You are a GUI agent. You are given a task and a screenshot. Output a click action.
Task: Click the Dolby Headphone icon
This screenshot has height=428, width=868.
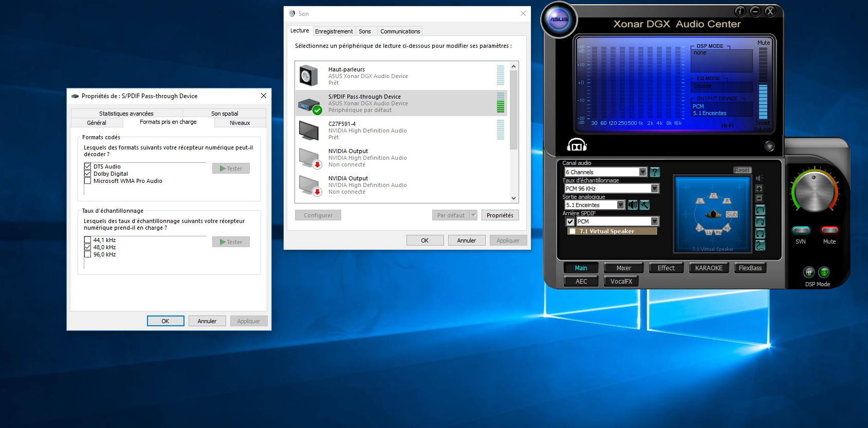coord(577,145)
